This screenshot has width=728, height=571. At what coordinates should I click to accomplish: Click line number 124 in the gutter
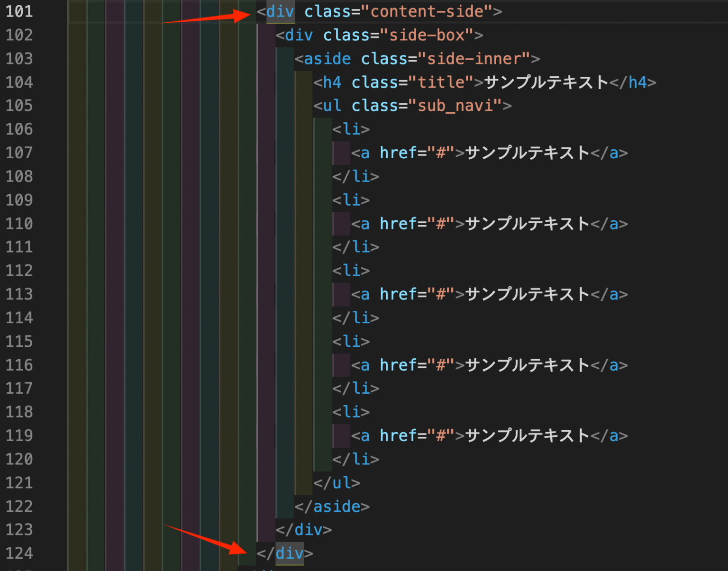click(x=20, y=553)
